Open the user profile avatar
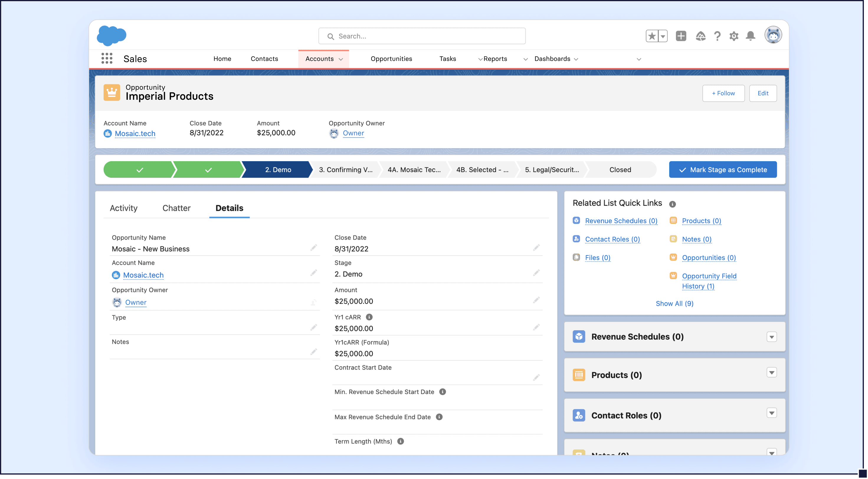This screenshot has width=868, height=479. [x=773, y=35]
